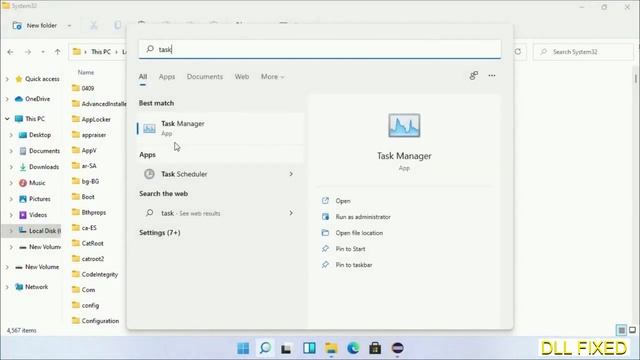The image size is (640, 360).
Task: Click the Open action for Task Manager
Action: point(343,200)
